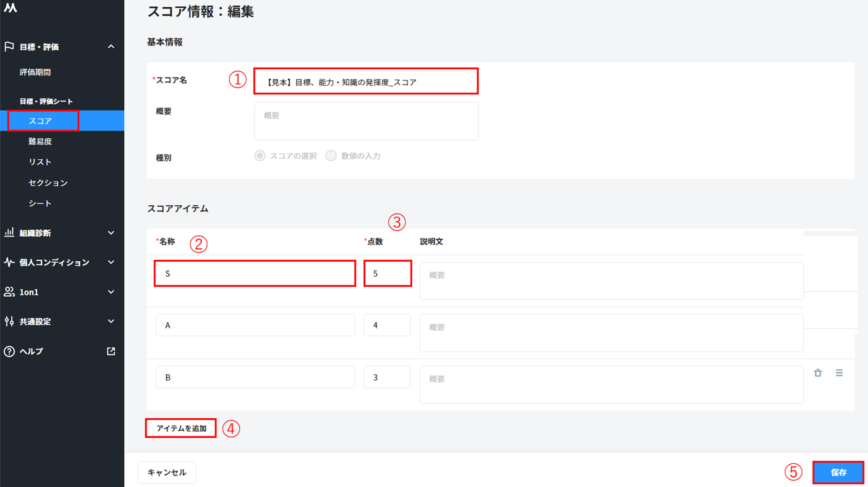Image resolution: width=868 pixels, height=487 pixels.
Task: Click the people icon for 1on1
Action: point(9,292)
